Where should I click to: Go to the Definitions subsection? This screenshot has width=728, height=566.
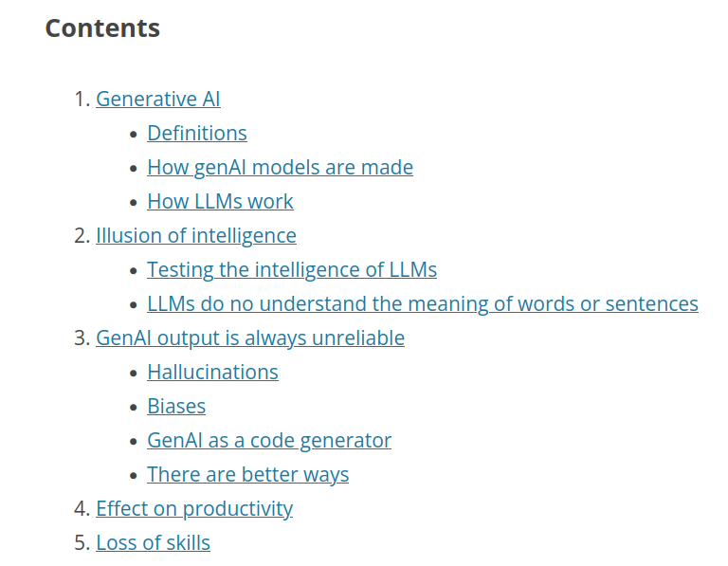(196, 133)
